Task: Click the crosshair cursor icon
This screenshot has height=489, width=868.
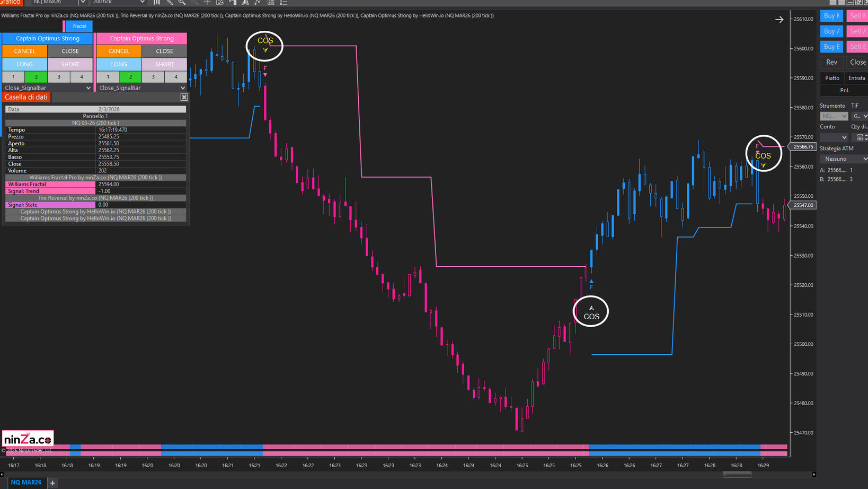Action: click(207, 2)
